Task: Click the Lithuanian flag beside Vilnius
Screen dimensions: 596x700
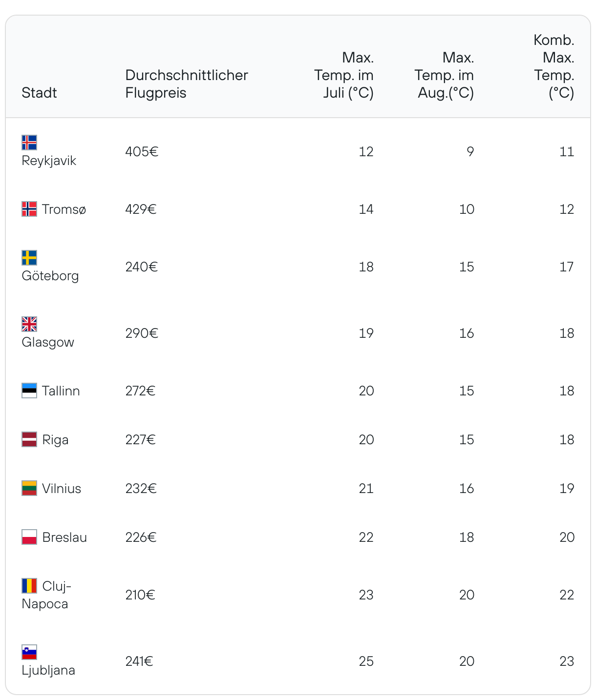Action: pos(29,488)
